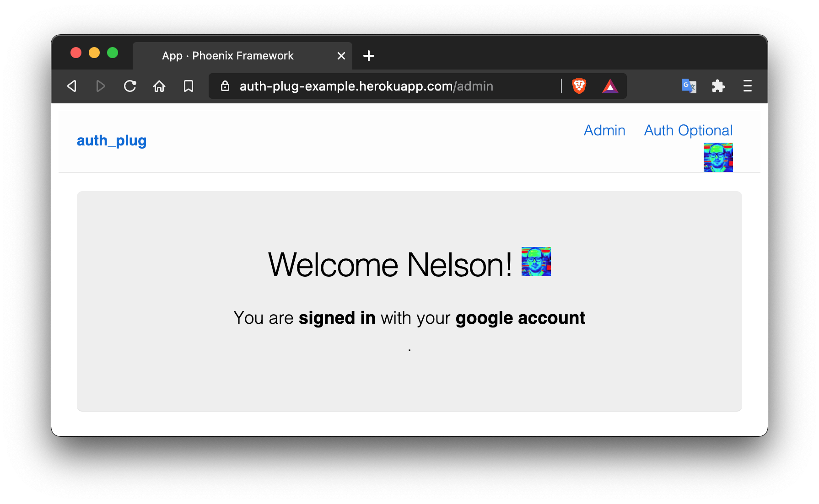Click the Auth Optional link
The image size is (819, 504).
coord(688,130)
